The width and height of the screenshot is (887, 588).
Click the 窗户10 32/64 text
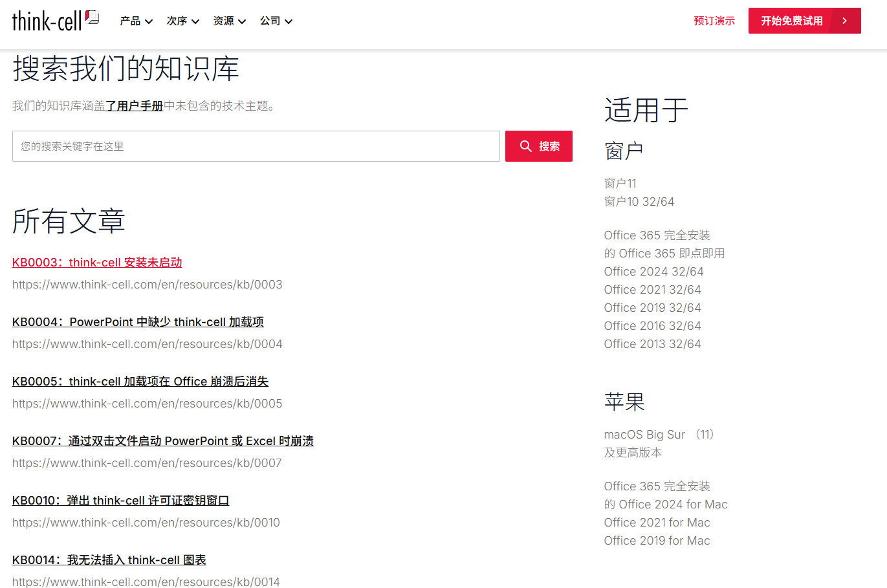click(x=639, y=201)
